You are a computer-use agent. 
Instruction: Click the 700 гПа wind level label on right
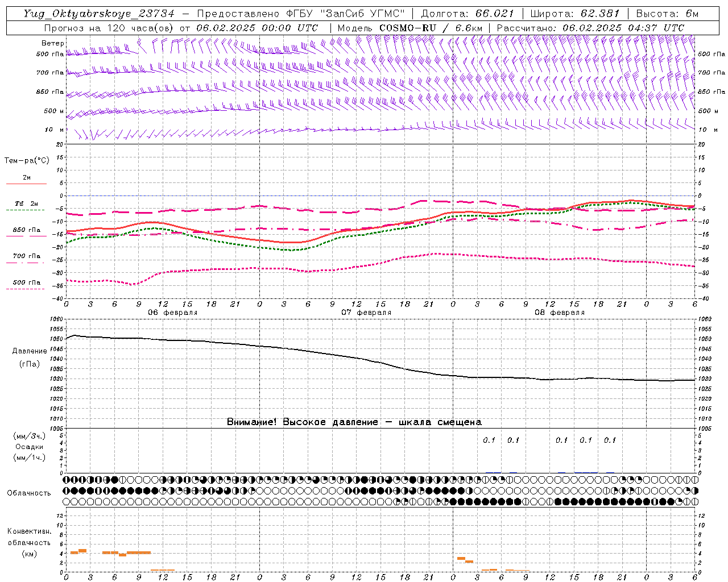(x=712, y=73)
